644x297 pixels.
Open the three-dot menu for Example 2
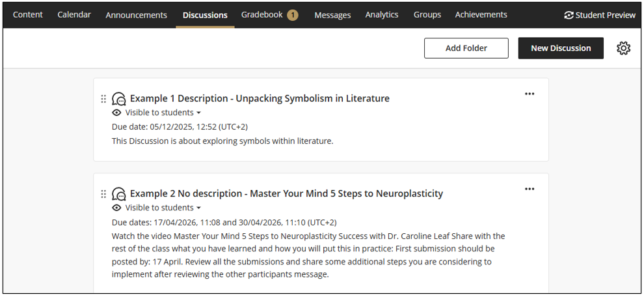pyautogui.click(x=530, y=189)
